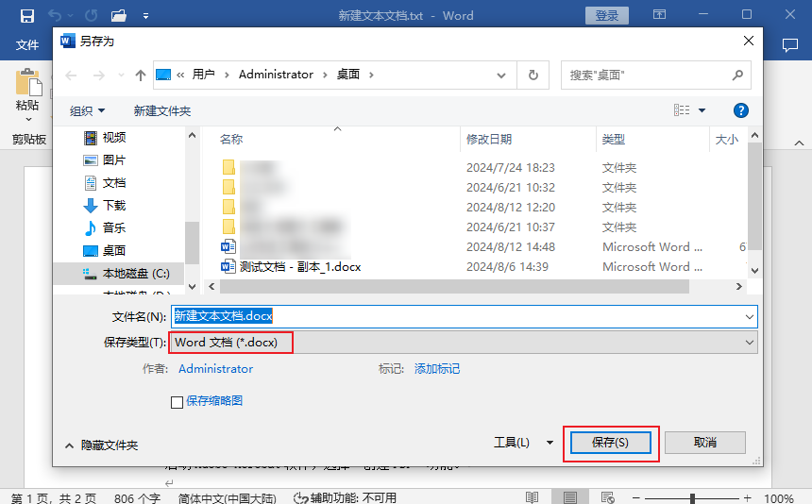Click the open folder icon in quick access toolbar

click(118, 16)
